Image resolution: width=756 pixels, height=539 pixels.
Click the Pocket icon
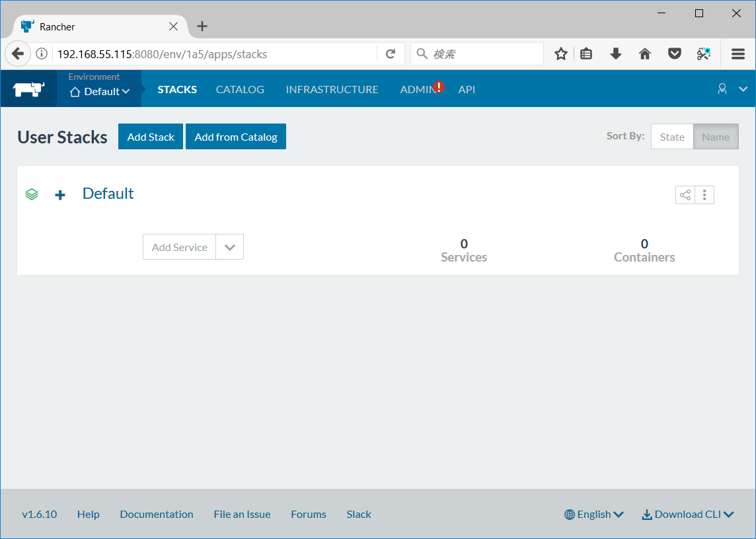675,54
